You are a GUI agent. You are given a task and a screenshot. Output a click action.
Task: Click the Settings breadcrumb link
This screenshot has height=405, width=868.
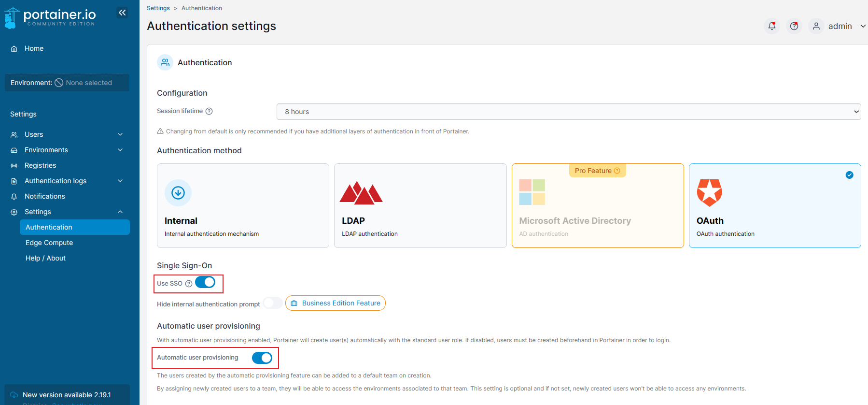coord(158,8)
